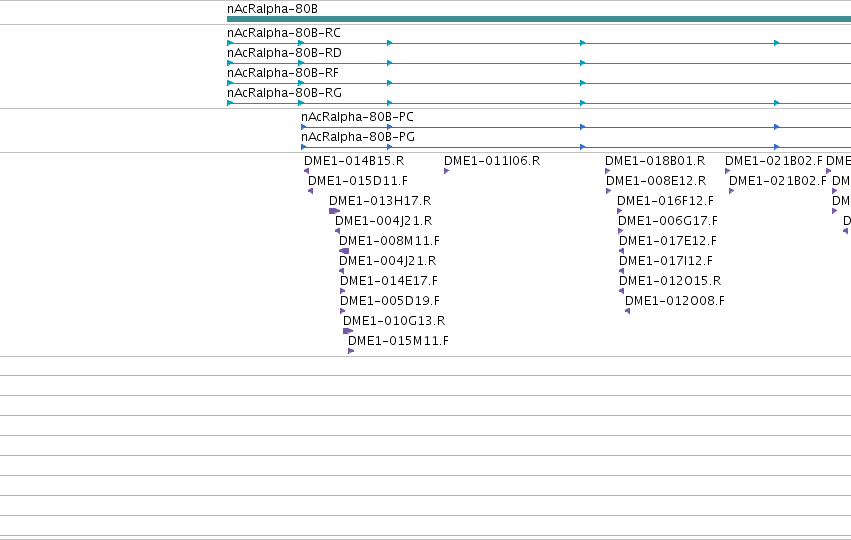The width and height of the screenshot is (851, 540).
Task: Select the nAcRalpha-80B-RF transcript label
Action: click(283, 73)
